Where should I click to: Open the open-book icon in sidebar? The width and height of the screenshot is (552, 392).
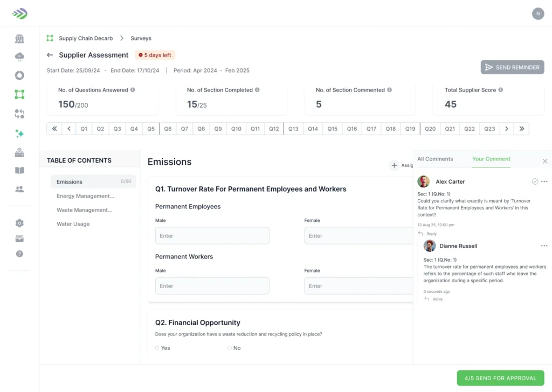point(19,171)
